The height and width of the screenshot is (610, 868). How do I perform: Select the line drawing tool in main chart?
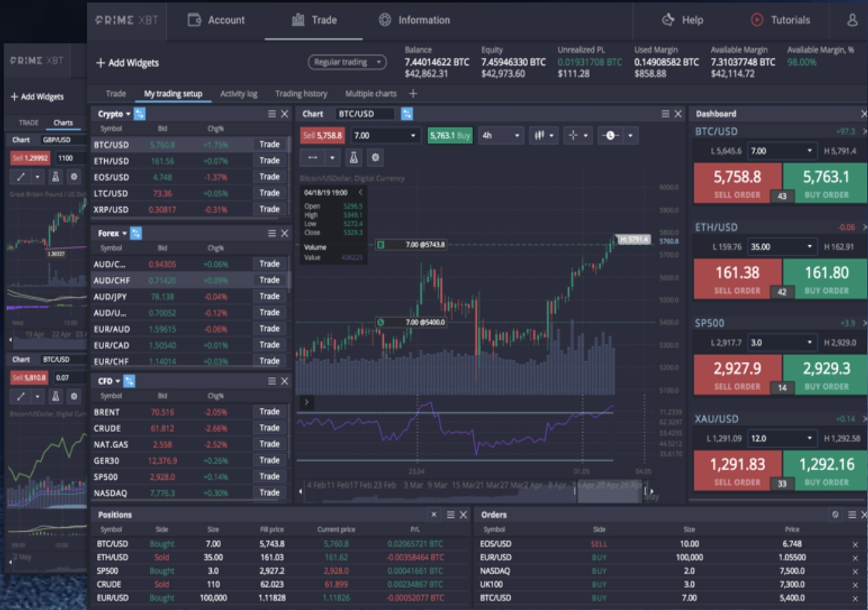[x=312, y=157]
